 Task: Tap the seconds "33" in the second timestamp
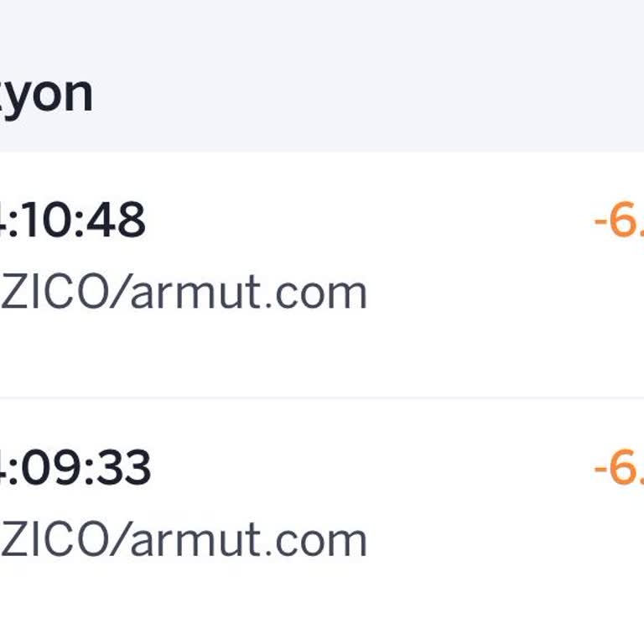pyautogui.click(x=122, y=468)
